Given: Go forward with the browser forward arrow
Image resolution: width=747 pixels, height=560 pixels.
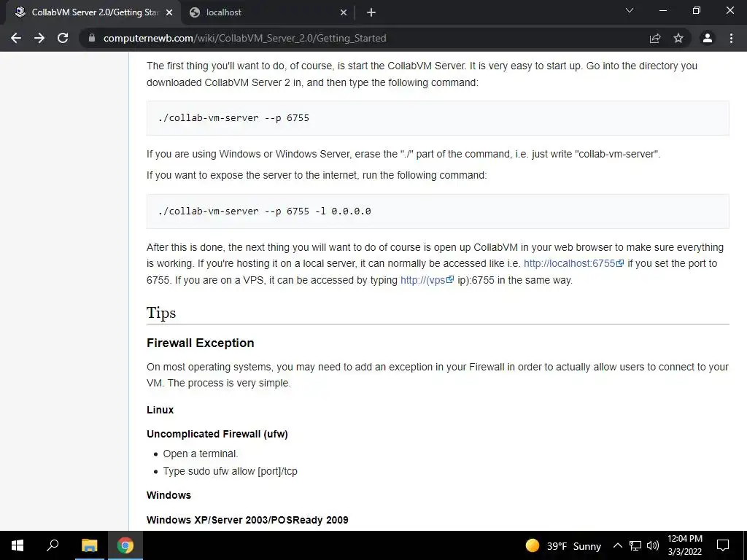Looking at the screenshot, I should (39, 38).
